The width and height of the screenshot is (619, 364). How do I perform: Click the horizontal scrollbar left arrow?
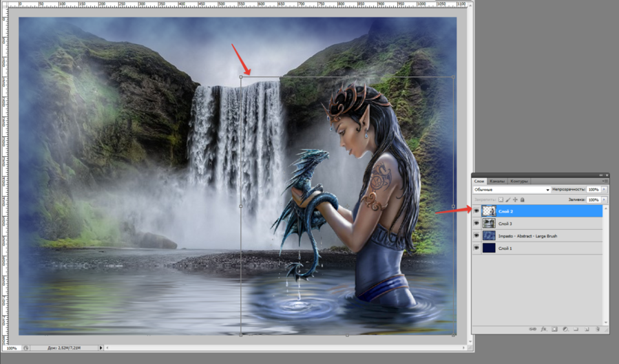(x=107, y=348)
